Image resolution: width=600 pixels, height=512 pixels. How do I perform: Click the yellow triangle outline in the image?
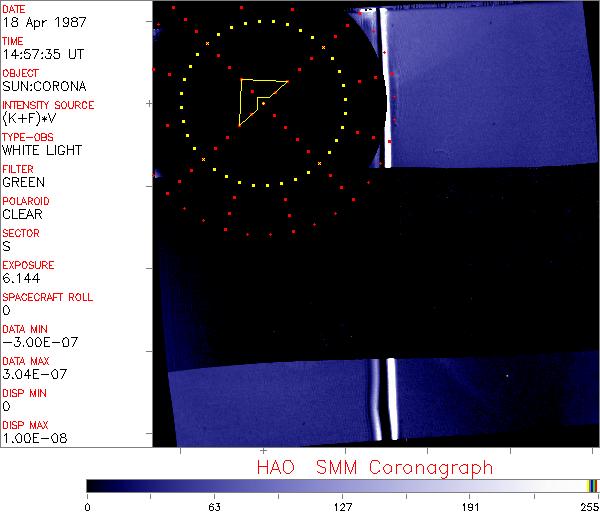241,100
